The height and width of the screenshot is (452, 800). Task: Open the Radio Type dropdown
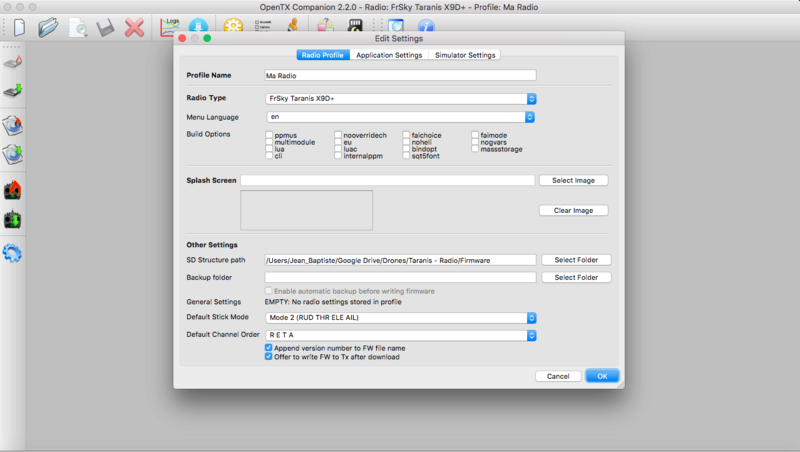pos(401,98)
